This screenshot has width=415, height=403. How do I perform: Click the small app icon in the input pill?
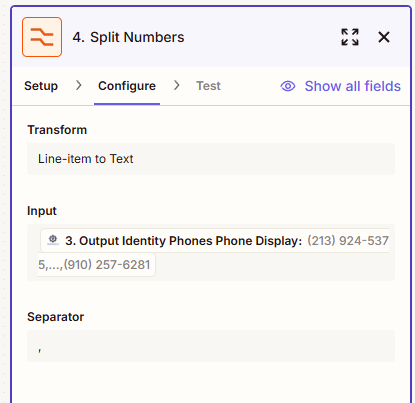[x=53, y=240]
